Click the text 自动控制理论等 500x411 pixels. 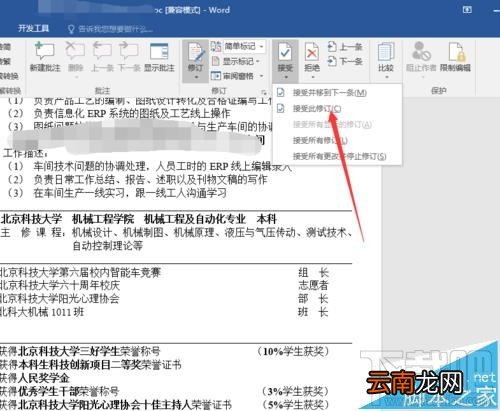pyautogui.click(x=108, y=246)
